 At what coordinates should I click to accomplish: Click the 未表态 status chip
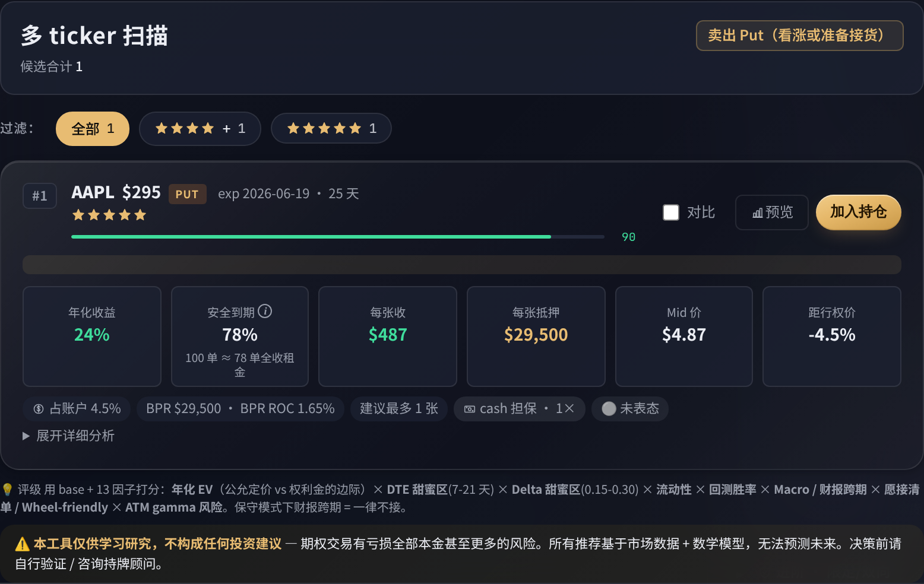pos(630,409)
